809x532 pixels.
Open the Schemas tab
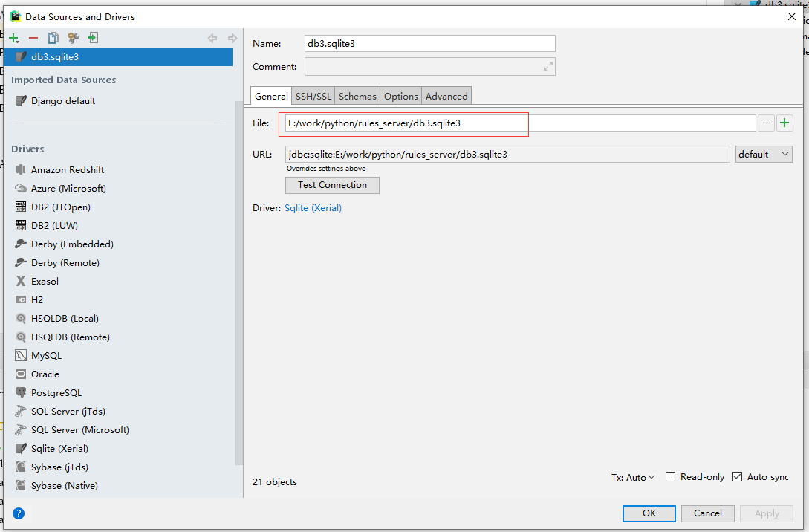[357, 95]
